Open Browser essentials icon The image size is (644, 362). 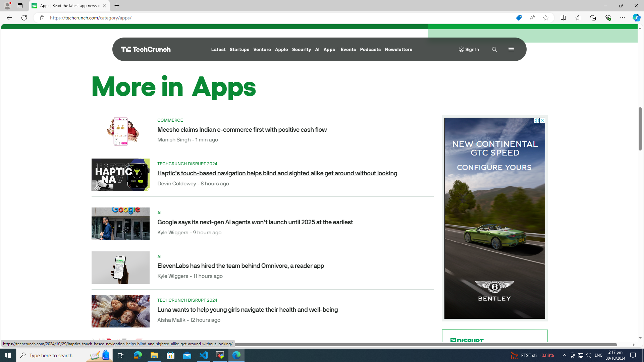pos(607,18)
